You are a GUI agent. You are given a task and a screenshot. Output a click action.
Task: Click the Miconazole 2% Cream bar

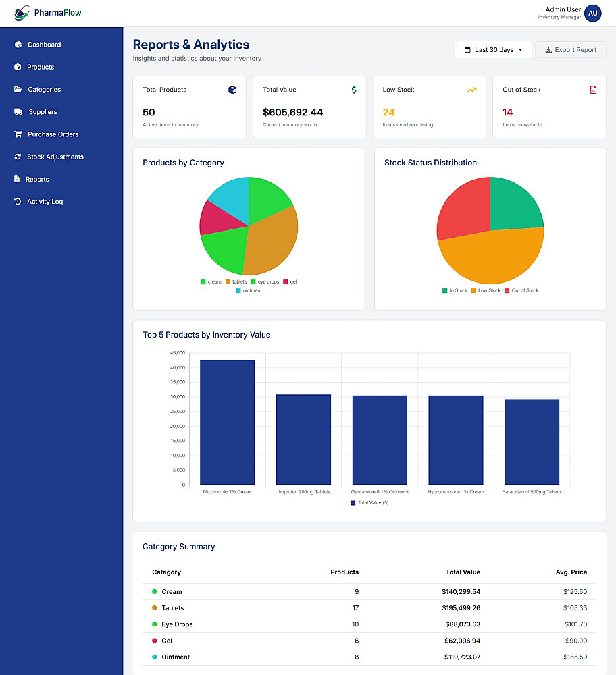228,423
